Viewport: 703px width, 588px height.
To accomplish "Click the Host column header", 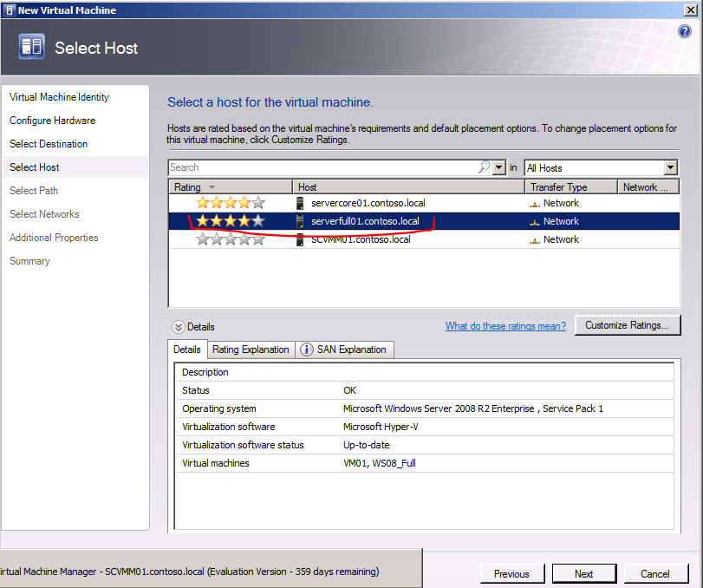I will (x=408, y=187).
